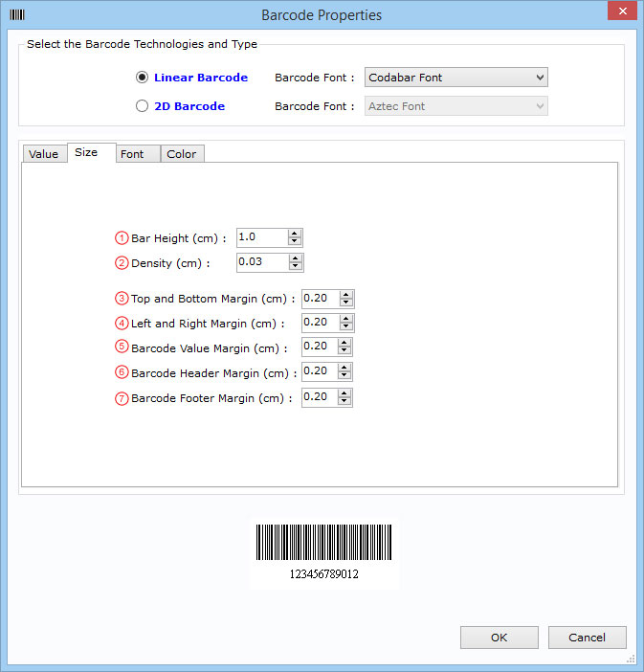Decrease Barcode Value Margin value
Viewport: 644px width, 672px height.
(x=344, y=350)
